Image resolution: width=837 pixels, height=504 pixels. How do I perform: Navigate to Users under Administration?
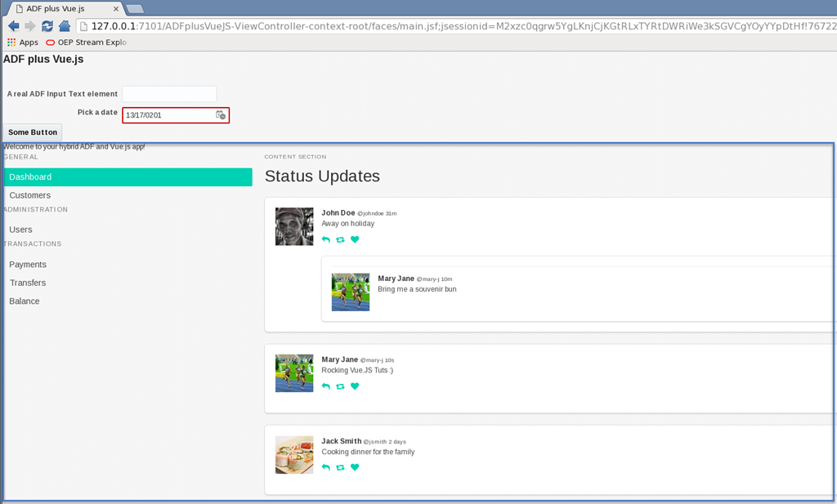click(x=21, y=230)
